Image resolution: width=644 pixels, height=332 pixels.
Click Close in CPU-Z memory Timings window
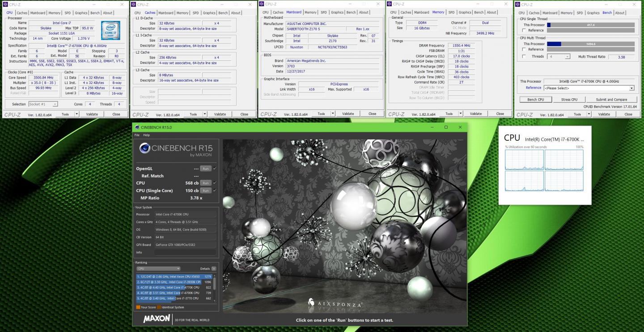coord(500,113)
